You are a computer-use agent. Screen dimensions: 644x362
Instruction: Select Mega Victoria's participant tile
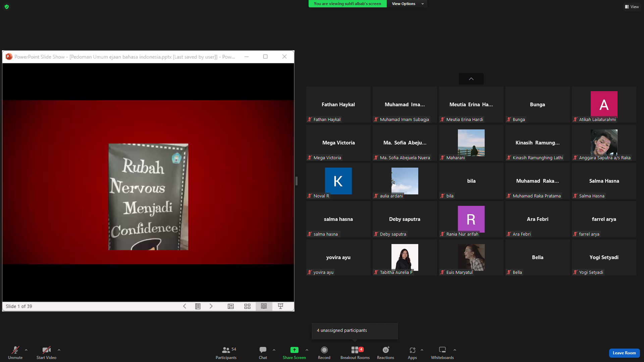[x=338, y=143]
